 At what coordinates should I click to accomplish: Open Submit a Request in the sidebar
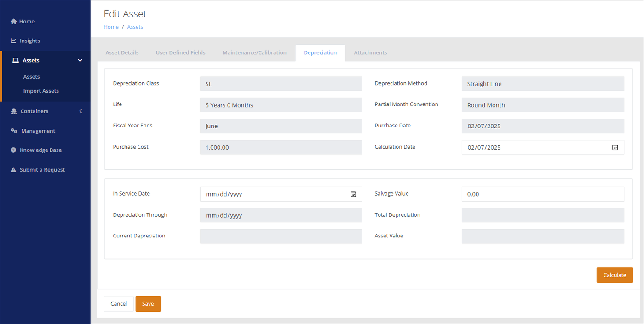click(x=42, y=170)
